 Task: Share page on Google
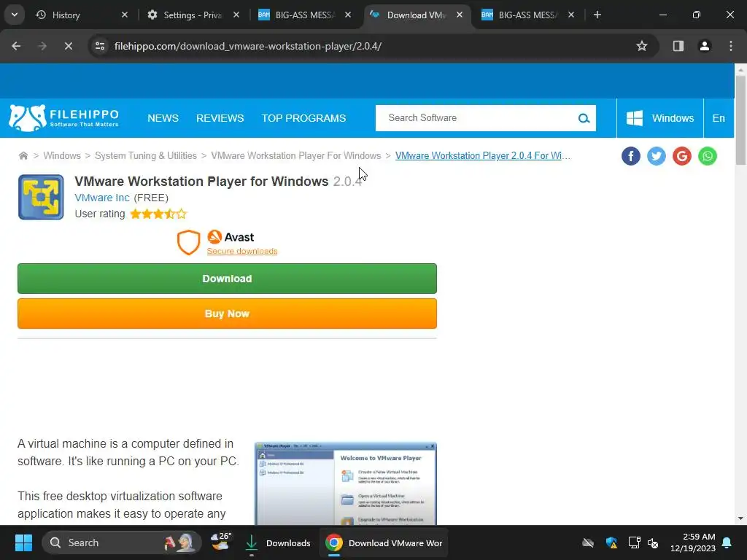coord(682,156)
